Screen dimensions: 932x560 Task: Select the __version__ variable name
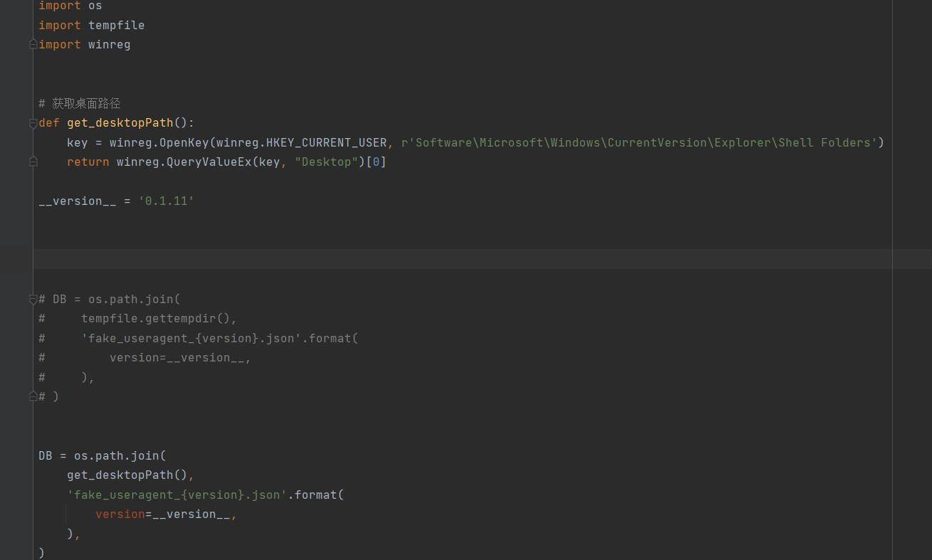pos(78,201)
